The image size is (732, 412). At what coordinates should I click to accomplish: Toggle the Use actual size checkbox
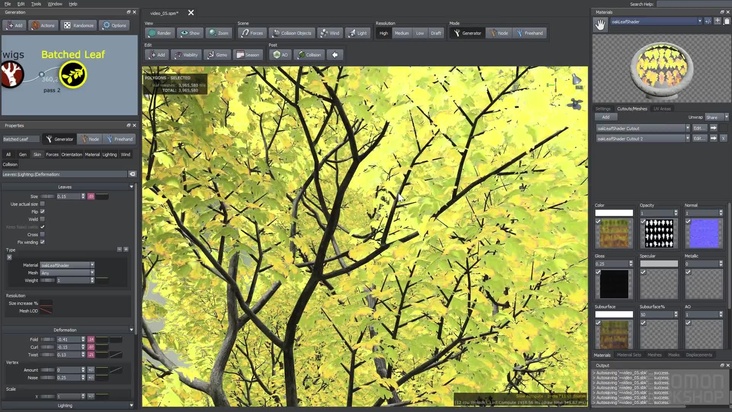[x=42, y=204]
